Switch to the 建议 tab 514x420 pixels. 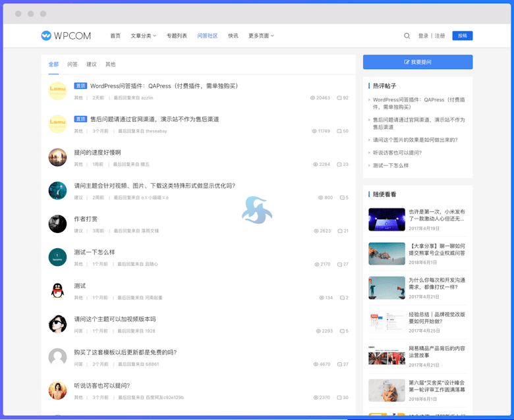pyautogui.click(x=92, y=64)
